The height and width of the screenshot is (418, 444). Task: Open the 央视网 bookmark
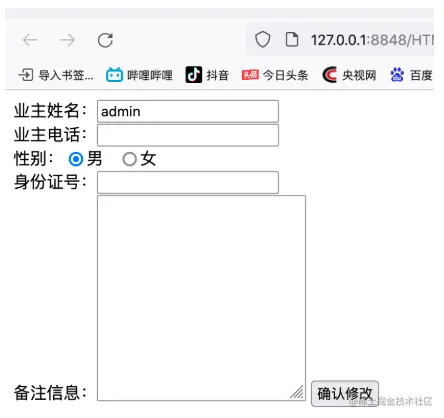pos(349,75)
